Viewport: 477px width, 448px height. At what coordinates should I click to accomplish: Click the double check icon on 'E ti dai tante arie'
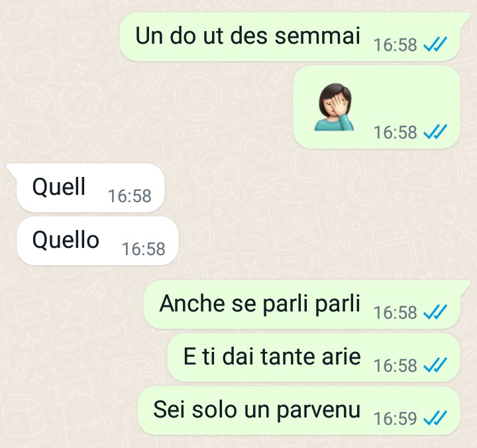coord(435,365)
